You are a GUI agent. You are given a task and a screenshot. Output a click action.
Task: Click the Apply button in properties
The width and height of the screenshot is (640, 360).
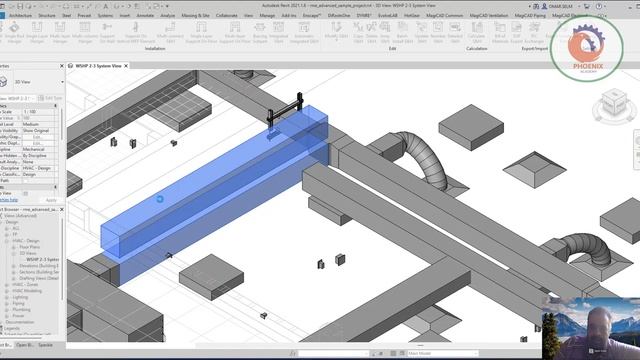tap(51, 200)
